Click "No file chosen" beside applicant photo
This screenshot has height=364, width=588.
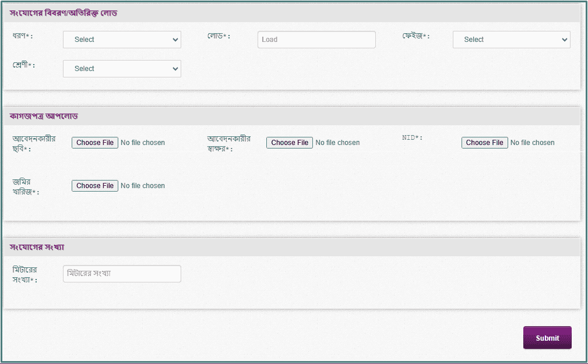143,143
